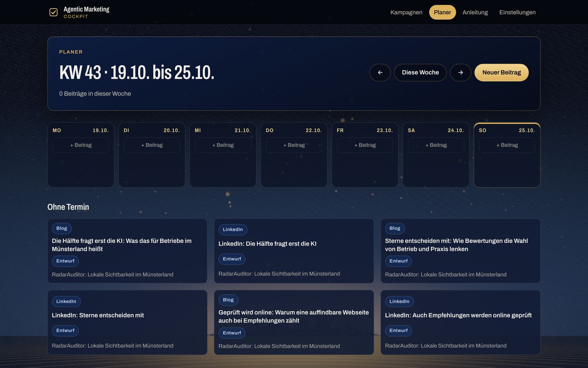Click Blog tag on 'Sterne entscheiden mit: Wie' card
Viewport: 588px width, 368px height.
tap(395, 228)
